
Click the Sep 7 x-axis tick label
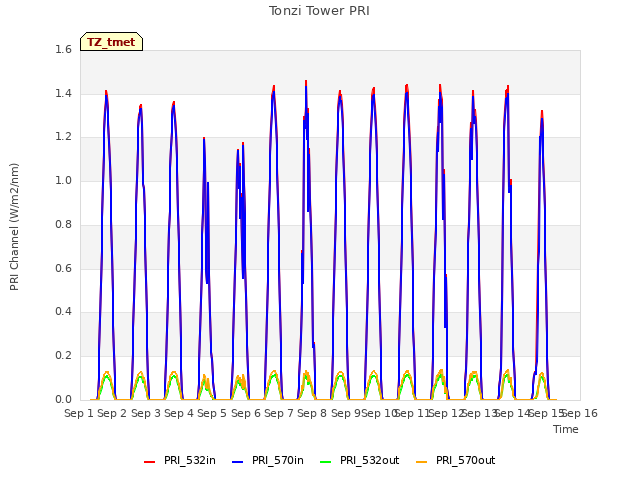pos(279,413)
